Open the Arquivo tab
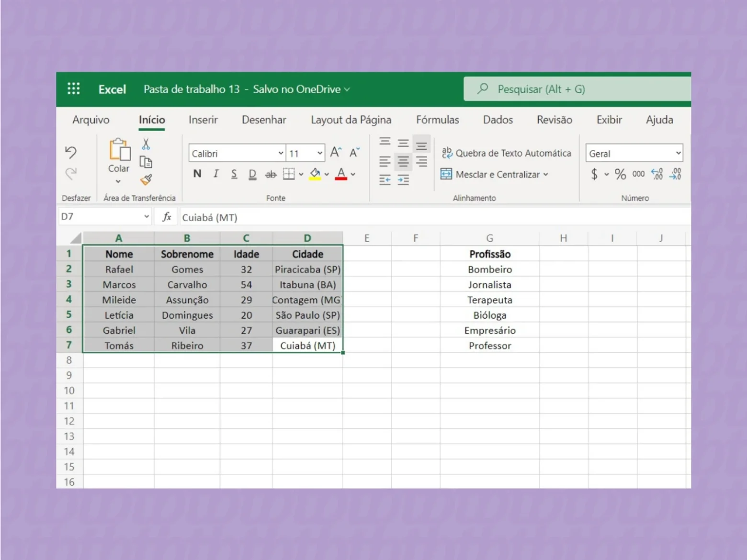This screenshot has height=560, width=747. tap(91, 120)
